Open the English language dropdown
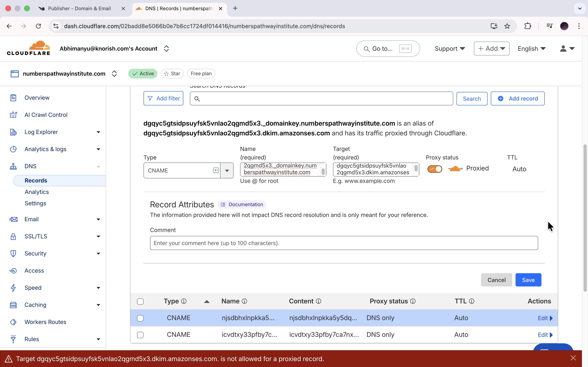 (532, 49)
